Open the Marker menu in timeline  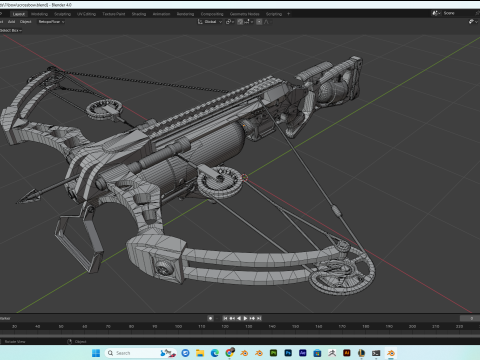coord(5,318)
